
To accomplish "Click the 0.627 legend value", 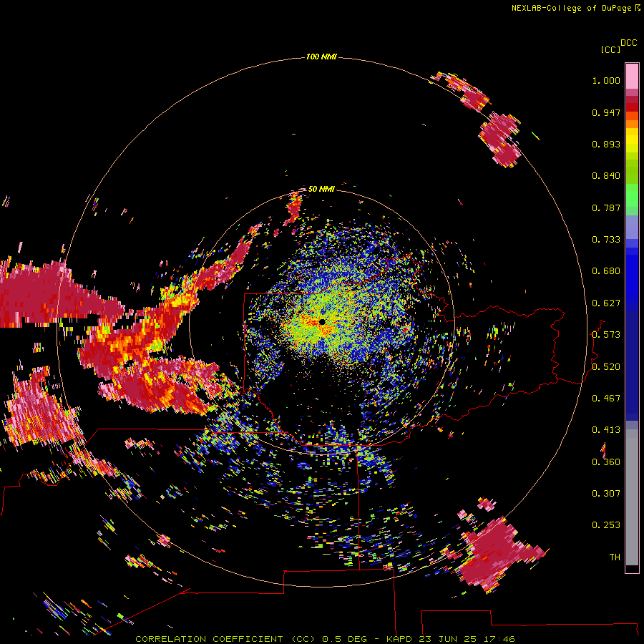I will [x=606, y=303].
